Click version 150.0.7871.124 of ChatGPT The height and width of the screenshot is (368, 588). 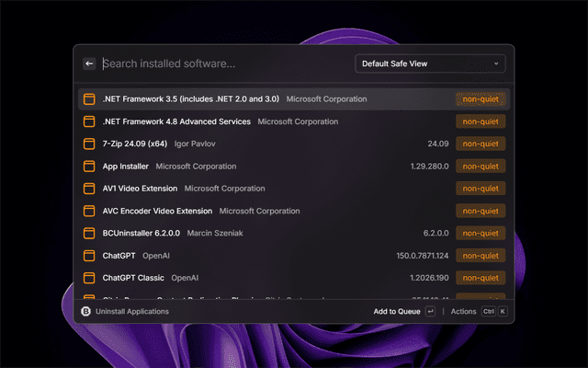pos(423,256)
